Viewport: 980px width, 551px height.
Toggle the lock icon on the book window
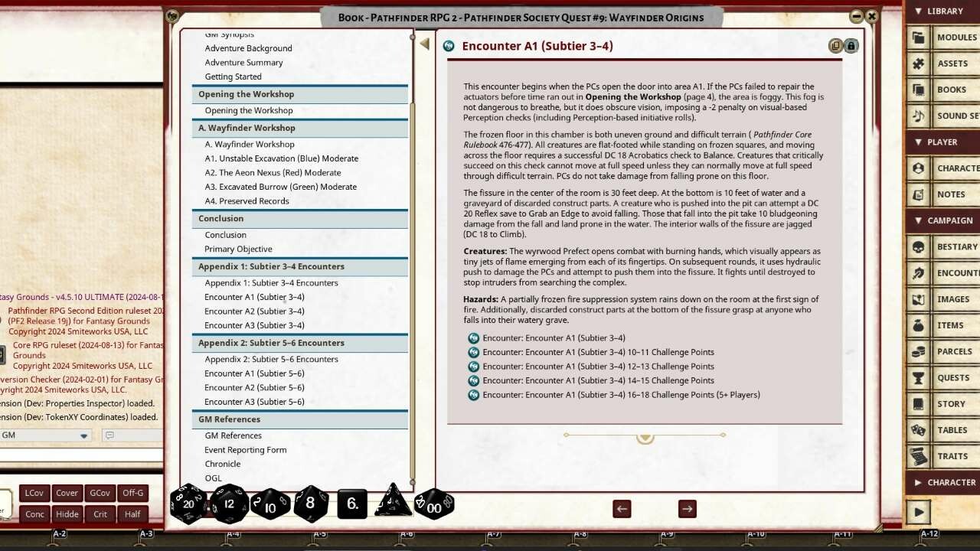coord(851,45)
